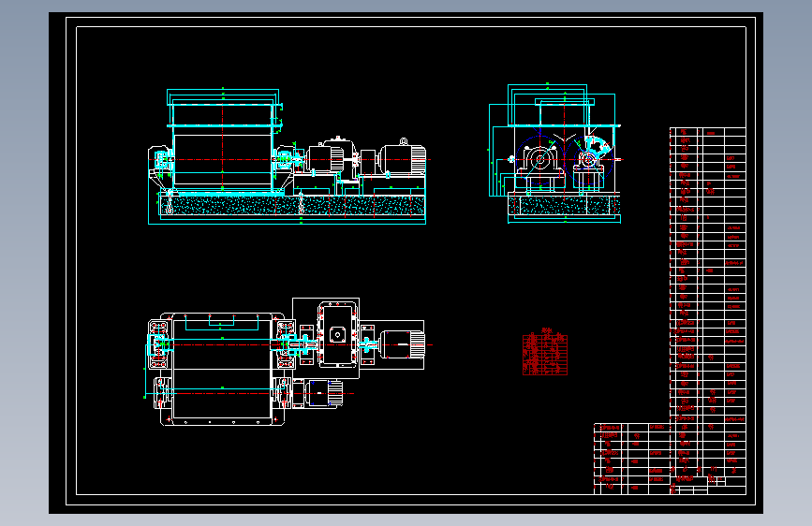Select the top plan view drawing
The height and width of the screenshot is (526, 812).
[x=288, y=362]
